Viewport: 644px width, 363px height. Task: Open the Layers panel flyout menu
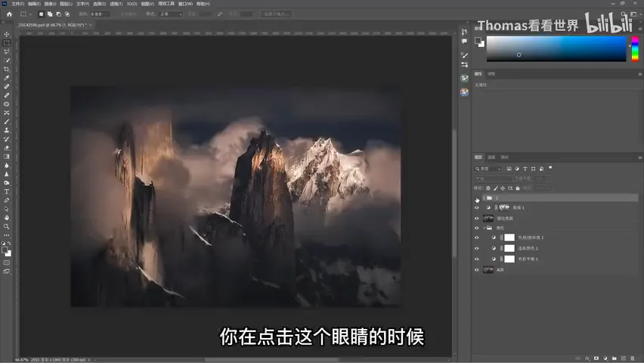point(640,157)
